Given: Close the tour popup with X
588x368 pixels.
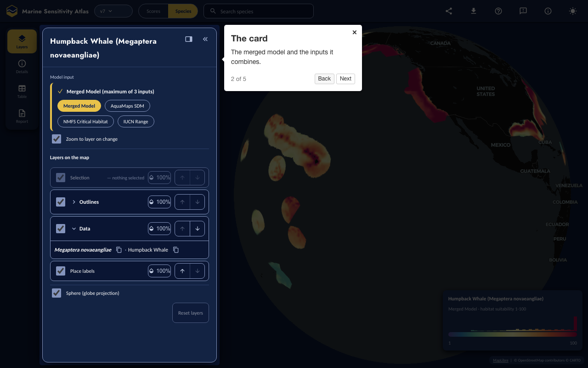Looking at the screenshot, I should [354, 32].
